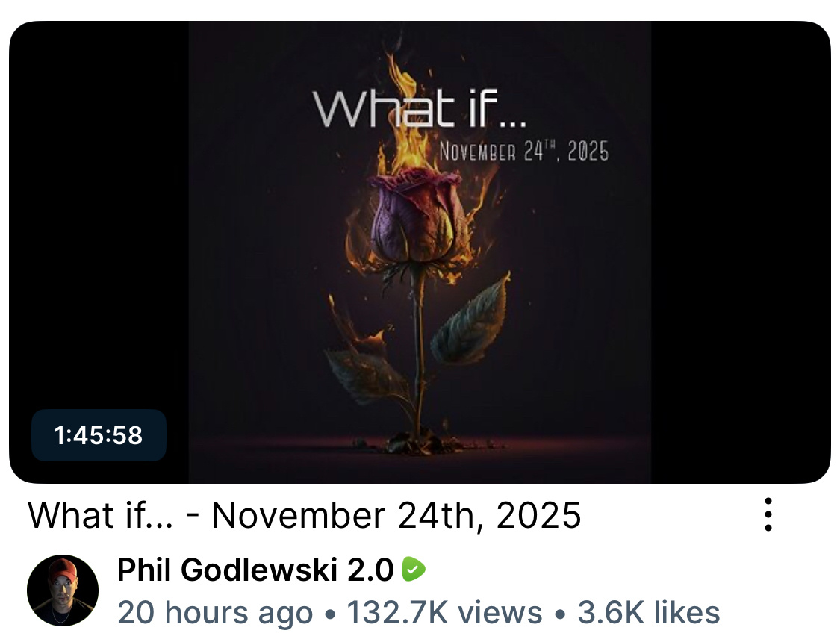Screen dimensions: 840x642
Task: Click the 3.6K likes count
Action: click(x=648, y=613)
